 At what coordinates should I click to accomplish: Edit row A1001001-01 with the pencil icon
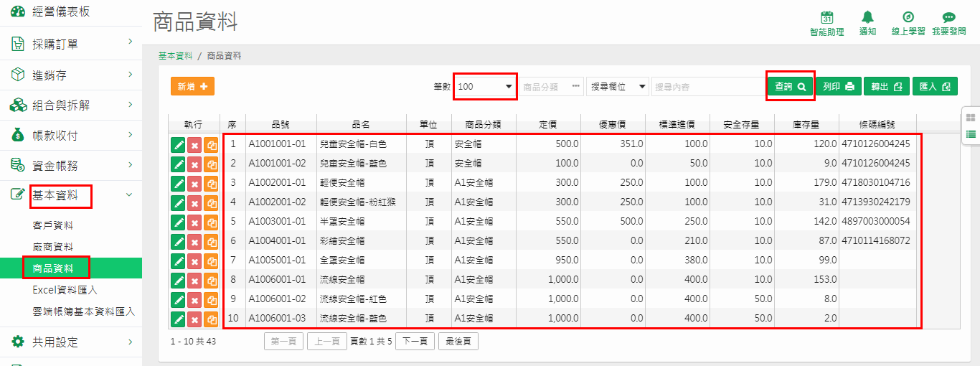pyautogui.click(x=178, y=144)
